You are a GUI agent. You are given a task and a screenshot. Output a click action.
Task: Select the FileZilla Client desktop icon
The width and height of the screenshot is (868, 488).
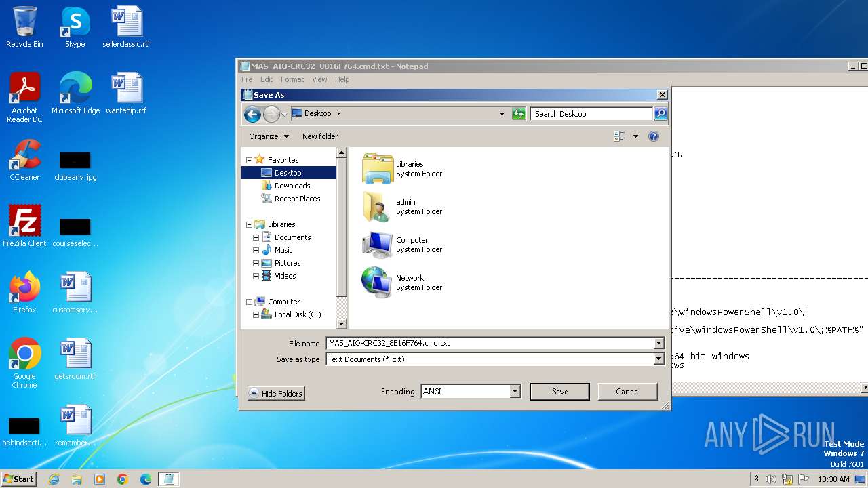click(x=24, y=226)
